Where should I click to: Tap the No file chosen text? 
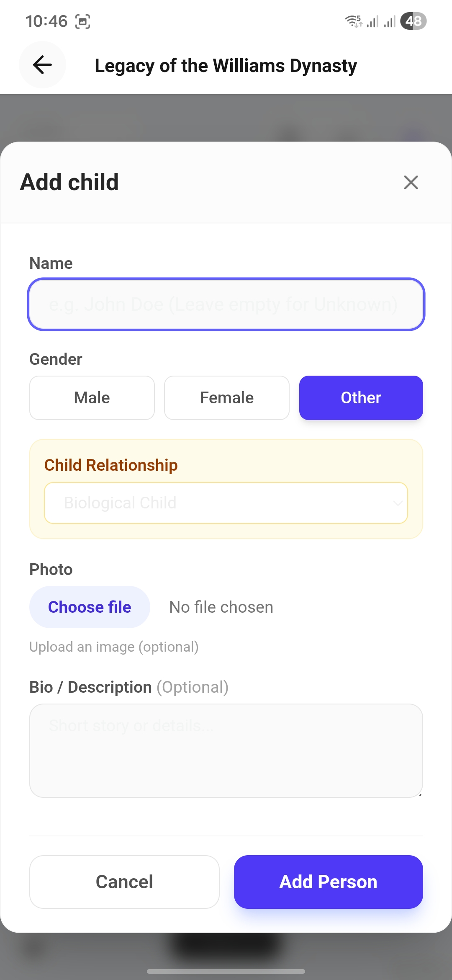pos(221,607)
